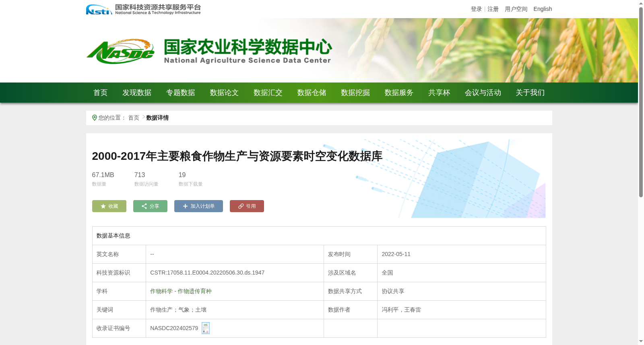Image resolution: width=644 pixels, height=345 pixels.
Task: Click the authors 冯利平，王春雷
Action: pyautogui.click(x=401, y=310)
